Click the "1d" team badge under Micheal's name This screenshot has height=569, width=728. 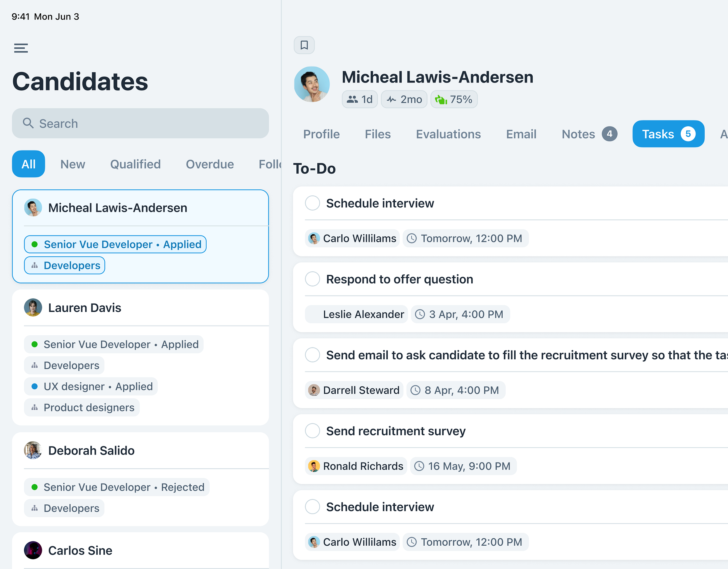pos(359,99)
